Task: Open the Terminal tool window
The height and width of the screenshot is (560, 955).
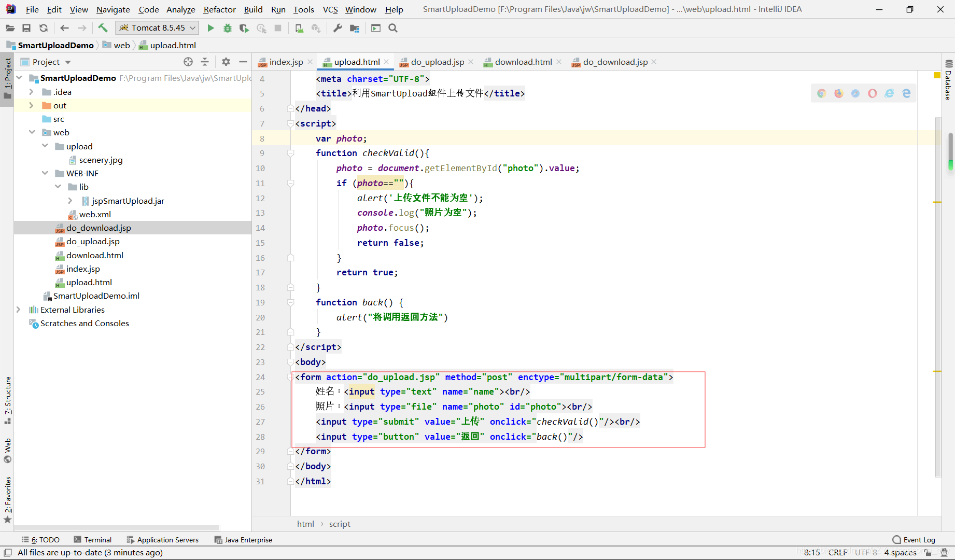Action: point(93,540)
